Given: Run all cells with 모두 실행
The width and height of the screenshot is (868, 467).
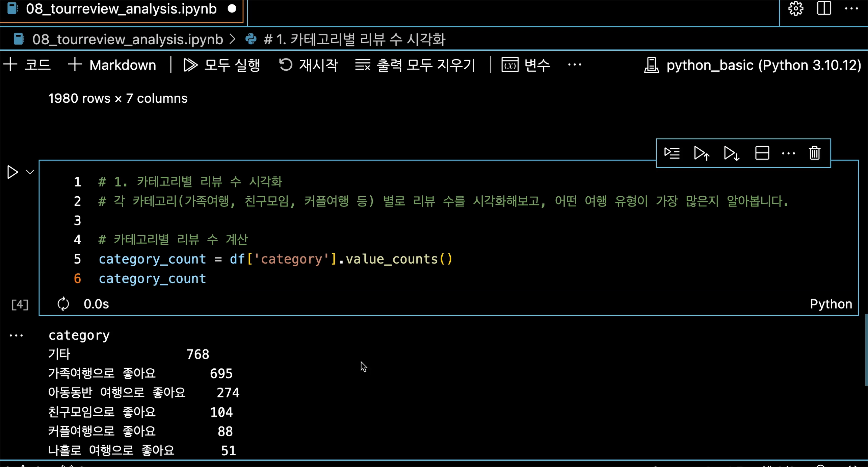Looking at the screenshot, I should point(222,65).
